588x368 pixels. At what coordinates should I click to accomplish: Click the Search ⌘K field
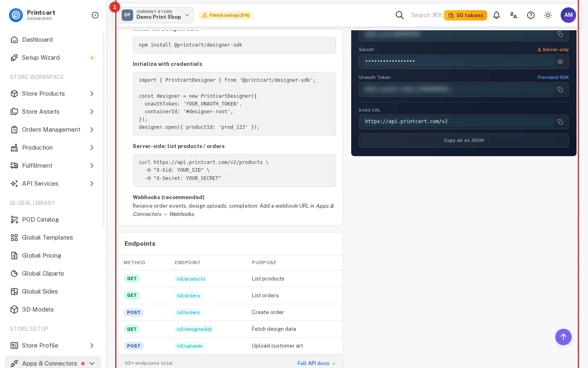[426, 15]
